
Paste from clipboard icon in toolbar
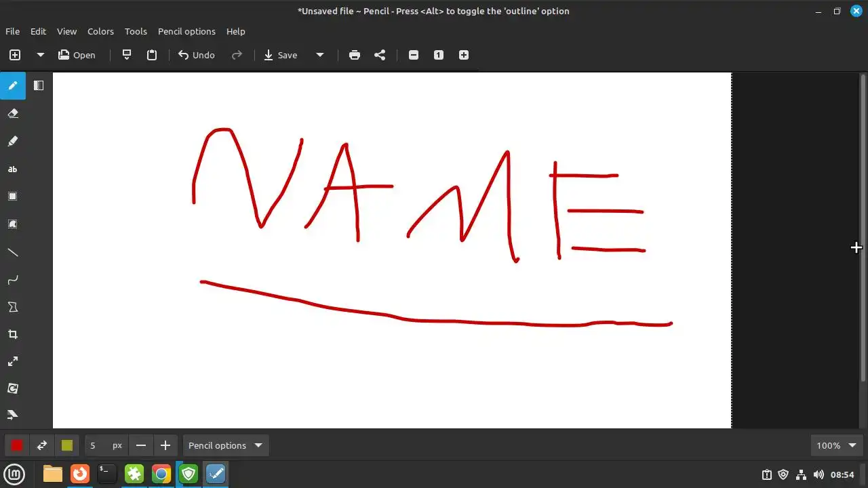[x=152, y=55]
